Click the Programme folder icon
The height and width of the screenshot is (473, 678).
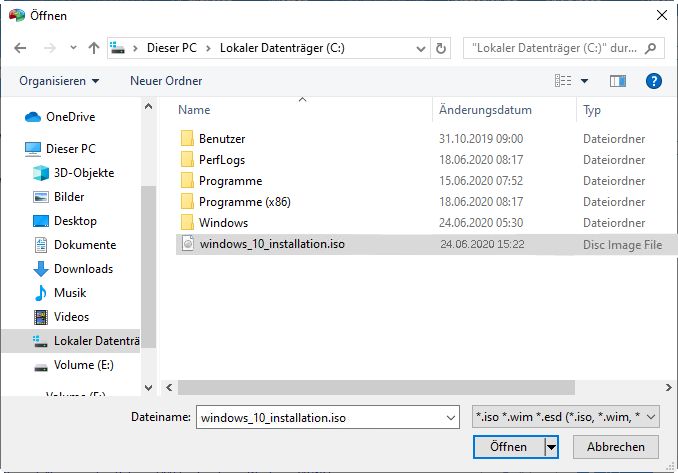(187, 180)
